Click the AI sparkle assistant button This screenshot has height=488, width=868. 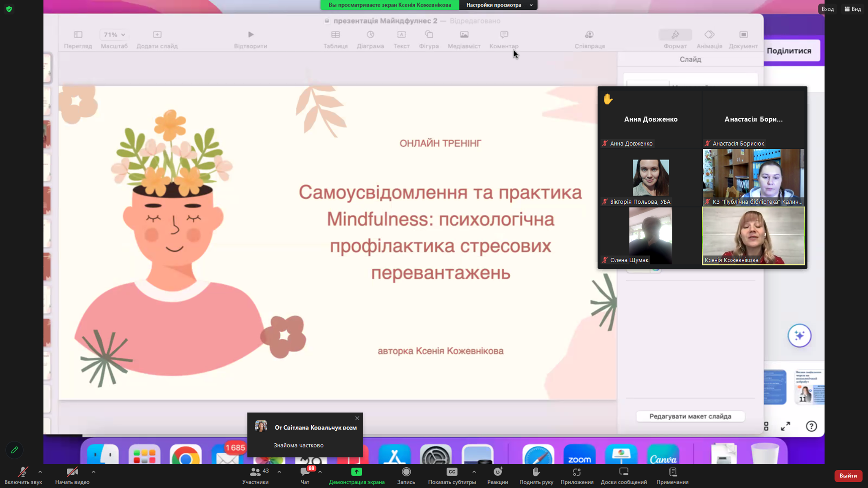coord(799,335)
